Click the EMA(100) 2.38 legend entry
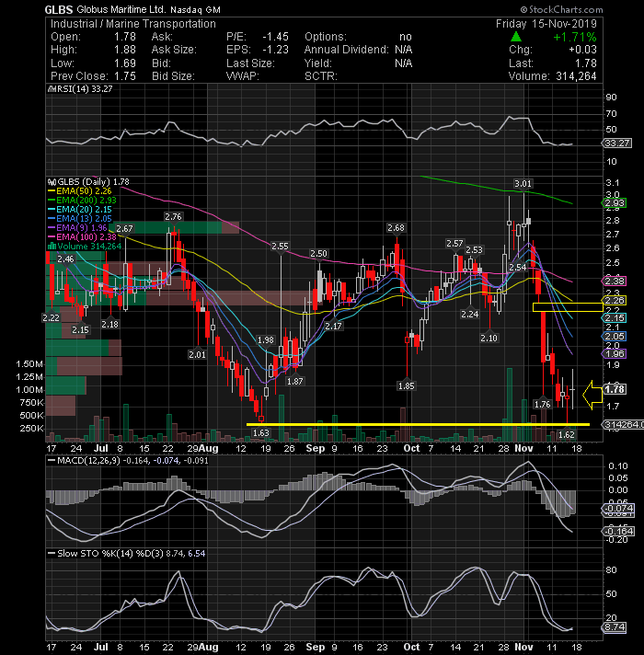The image size is (644, 655). [82, 237]
